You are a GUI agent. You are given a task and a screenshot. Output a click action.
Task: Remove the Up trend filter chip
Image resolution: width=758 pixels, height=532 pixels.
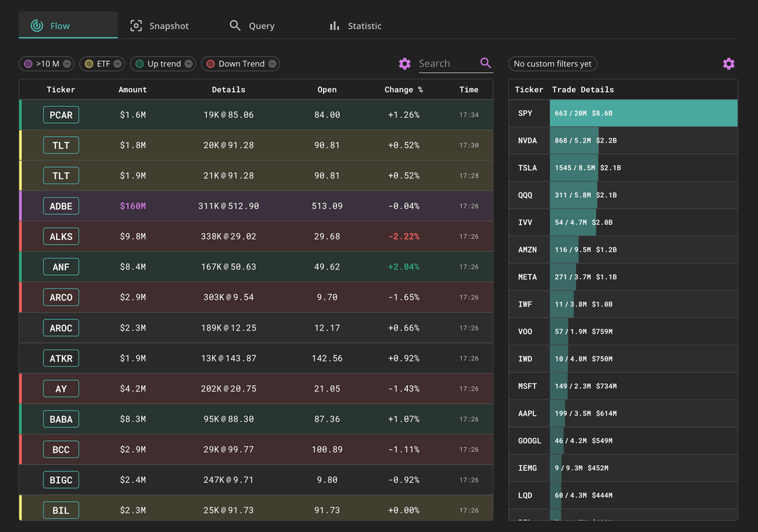(x=189, y=64)
